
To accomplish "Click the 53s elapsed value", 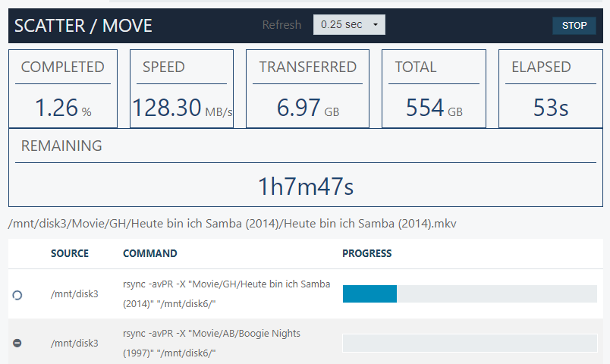I will (551, 108).
